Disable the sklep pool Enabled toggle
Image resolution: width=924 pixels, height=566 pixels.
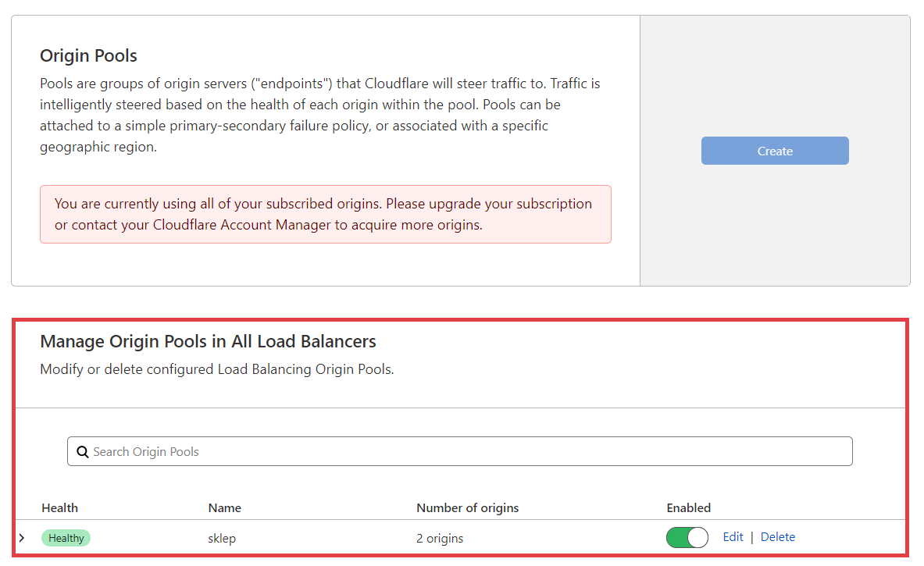pyautogui.click(x=687, y=537)
